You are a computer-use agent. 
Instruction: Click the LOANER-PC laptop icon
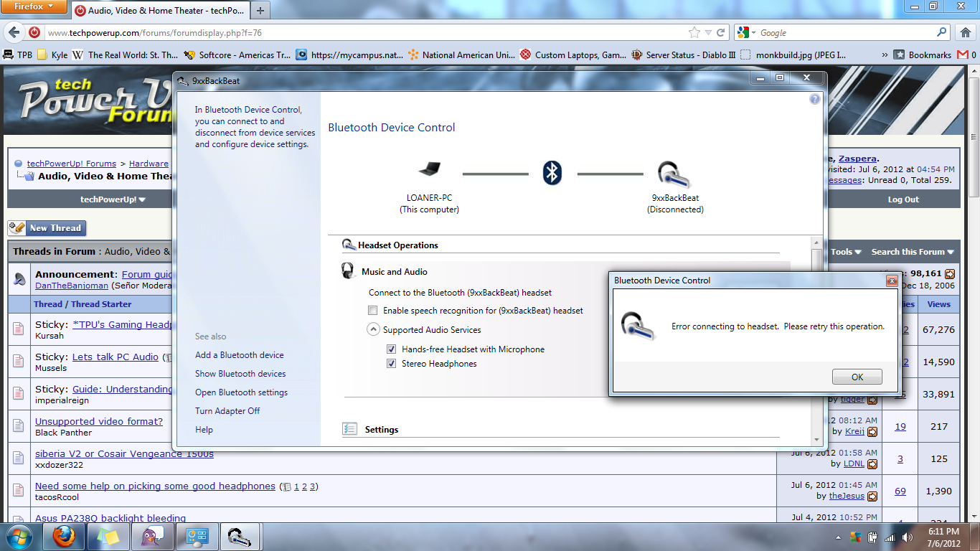(x=429, y=170)
